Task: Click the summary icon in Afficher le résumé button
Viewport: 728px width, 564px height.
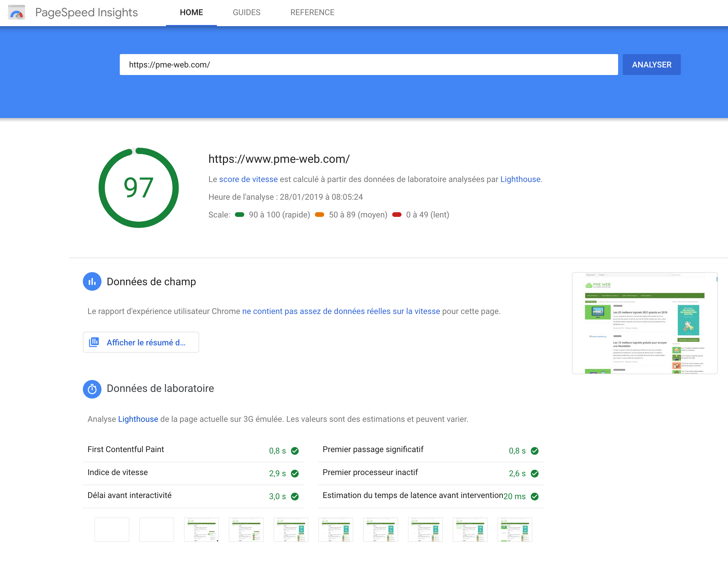Action: coord(94,342)
